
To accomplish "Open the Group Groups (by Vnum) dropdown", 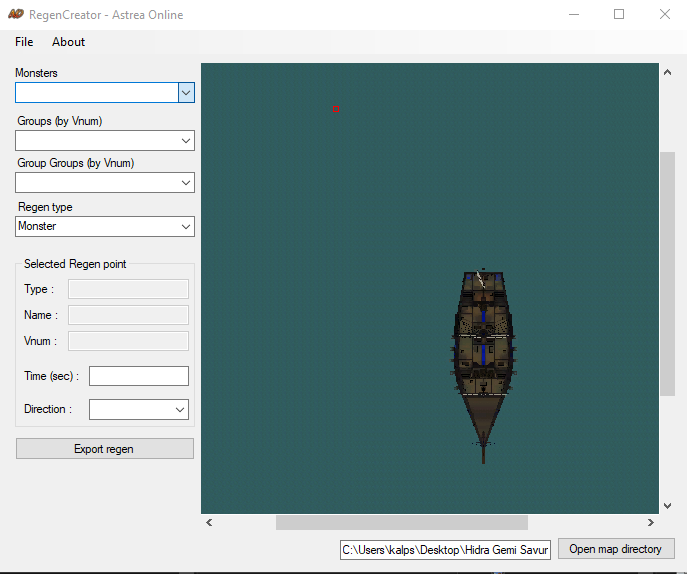I will [105, 183].
